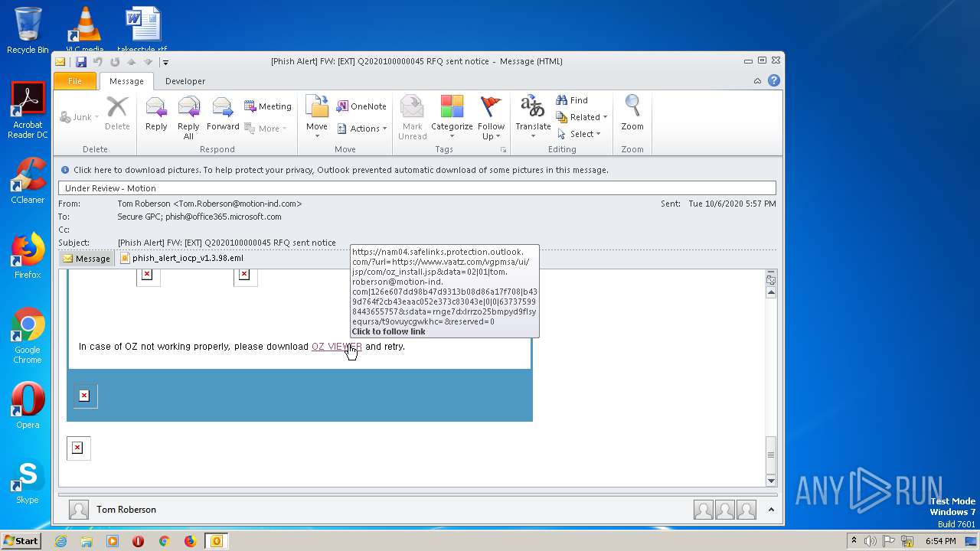Image resolution: width=980 pixels, height=551 pixels.
Task: Minimize the ribbon with the caret button
Action: tap(757, 81)
